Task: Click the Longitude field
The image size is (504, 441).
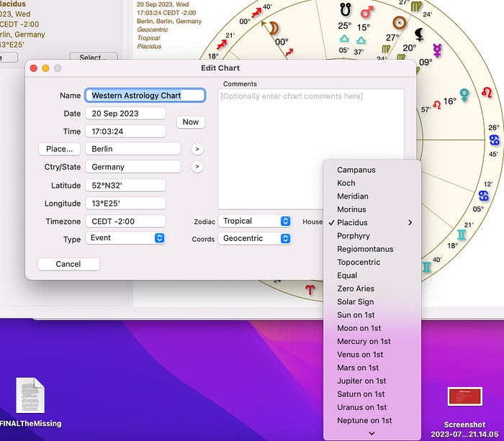Action: (126, 204)
